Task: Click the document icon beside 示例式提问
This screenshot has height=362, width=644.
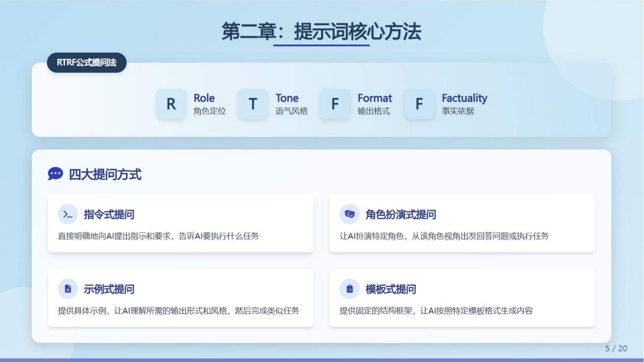Action: 68,289
